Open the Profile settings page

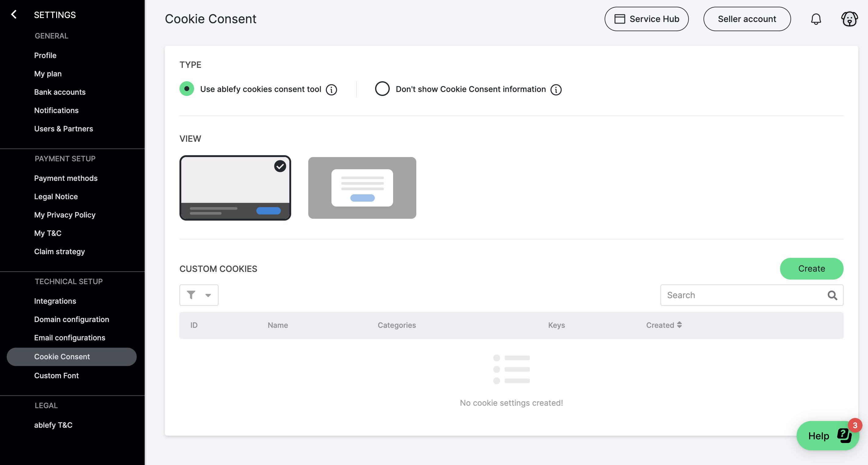pyautogui.click(x=45, y=55)
